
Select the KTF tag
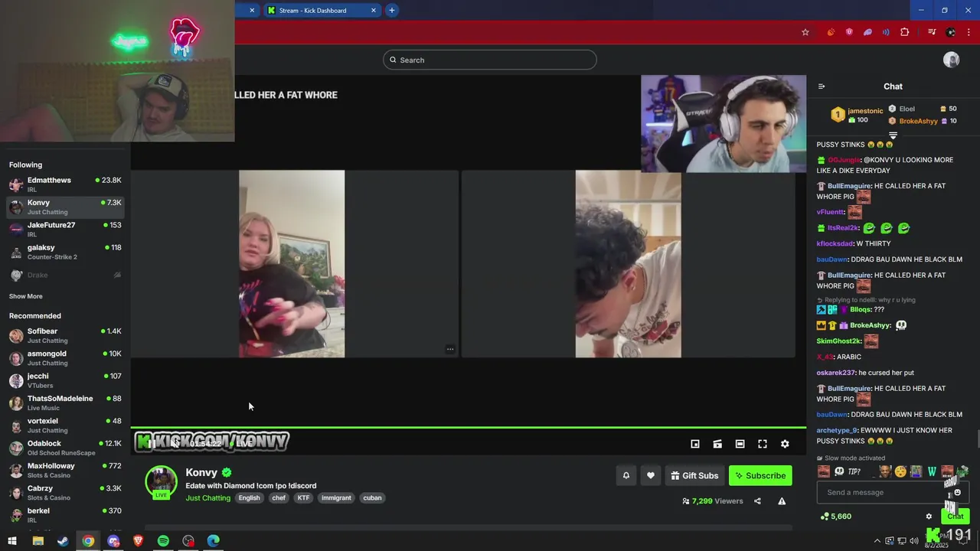pyautogui.click(x=304, y=497)
